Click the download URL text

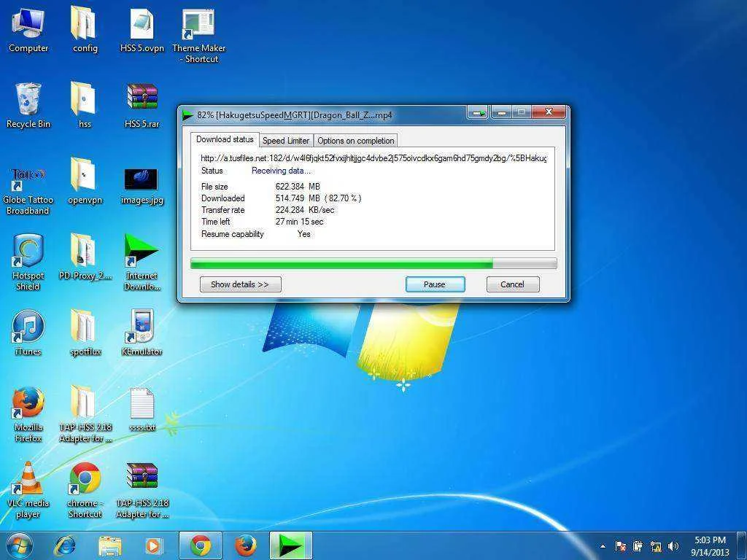pos(373,158)
